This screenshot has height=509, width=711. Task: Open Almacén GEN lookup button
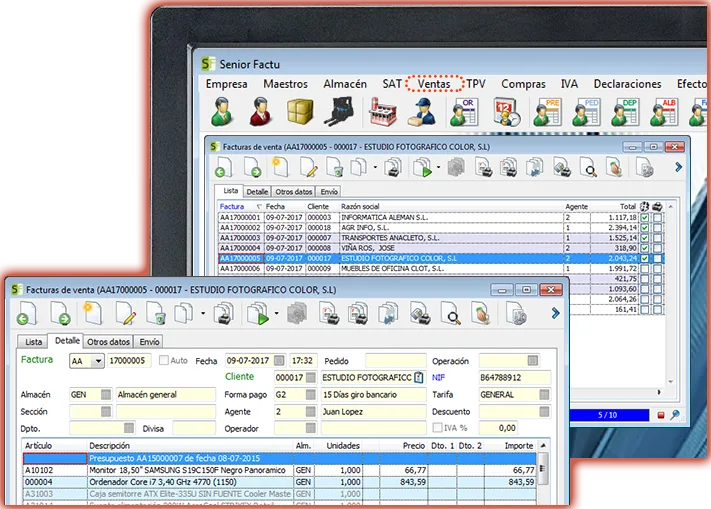click(106, 394)
